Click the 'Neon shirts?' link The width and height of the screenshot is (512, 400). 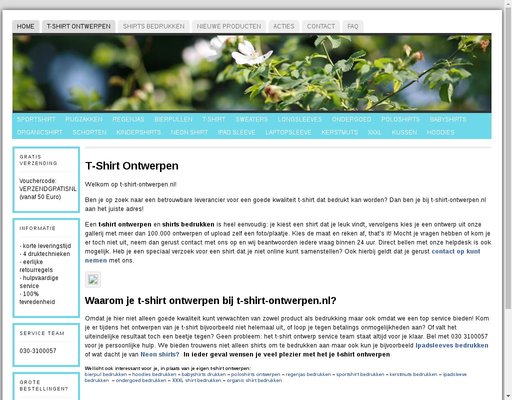point(160,354)
